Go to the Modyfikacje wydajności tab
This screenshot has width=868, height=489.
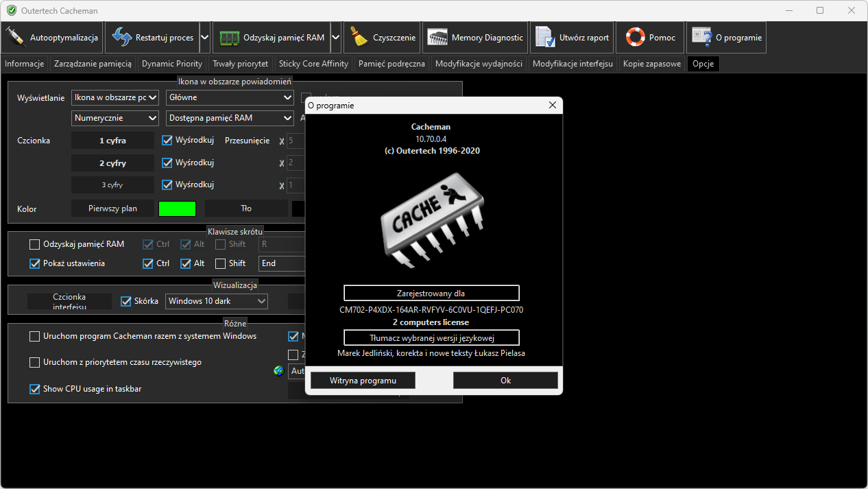pyautogui.click(x=479, y=64)
